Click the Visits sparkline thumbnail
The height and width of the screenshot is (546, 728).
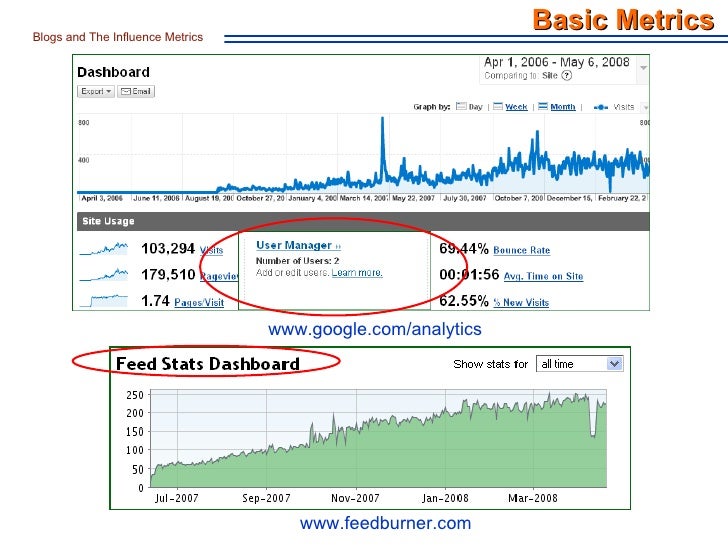coord(104,249)
